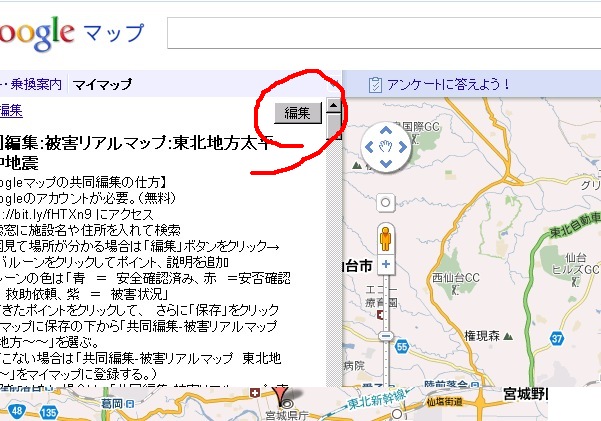The height and width of the screenshot is (421, 601).
Task: Pan the map down with arrow
Action: [386, 164]
